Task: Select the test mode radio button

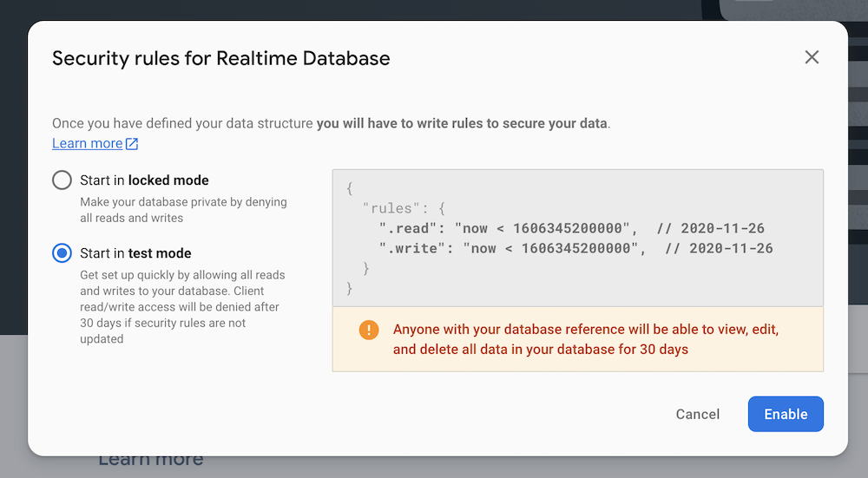Action: pyautogui.click(x=62, y=253)
